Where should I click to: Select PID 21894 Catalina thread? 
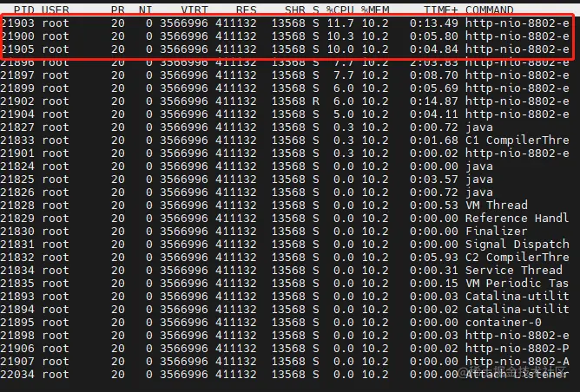(17, 310)
